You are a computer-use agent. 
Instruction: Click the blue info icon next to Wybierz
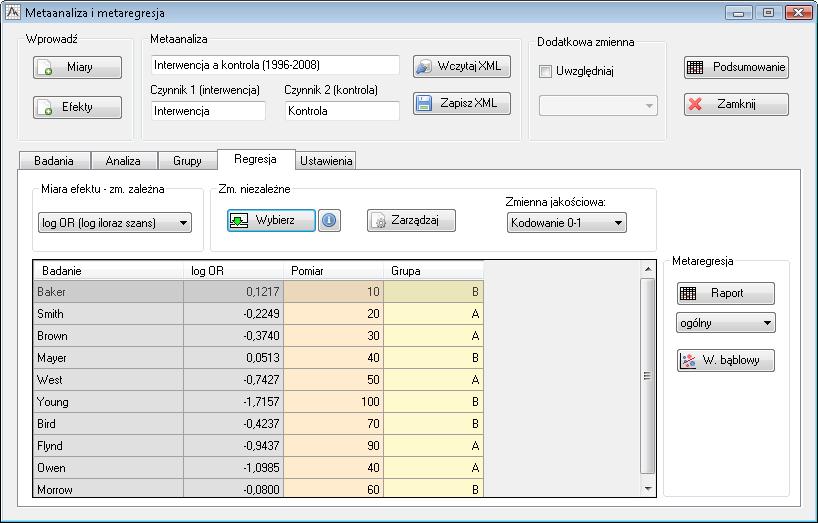tap(329, 220)
